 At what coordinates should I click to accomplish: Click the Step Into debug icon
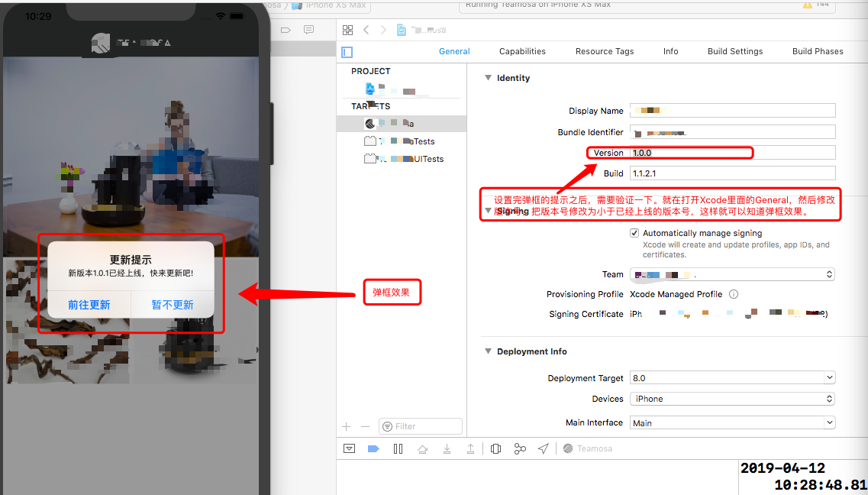coord(447,448)
